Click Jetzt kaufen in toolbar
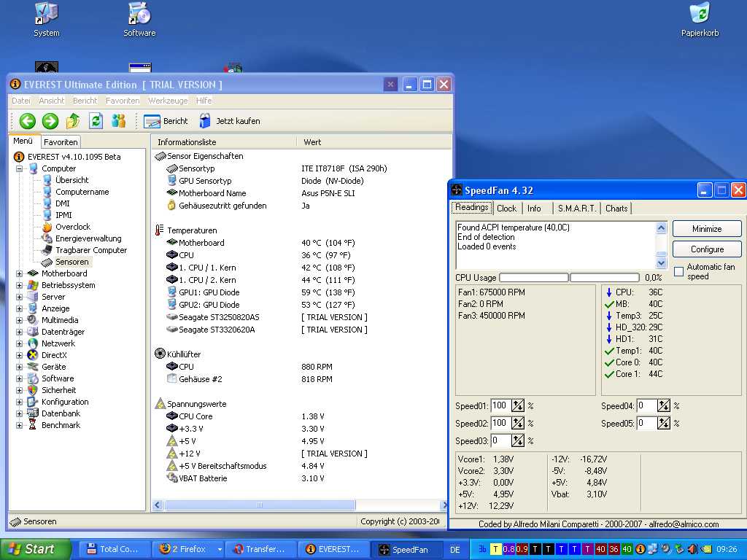 click(230, 121)
